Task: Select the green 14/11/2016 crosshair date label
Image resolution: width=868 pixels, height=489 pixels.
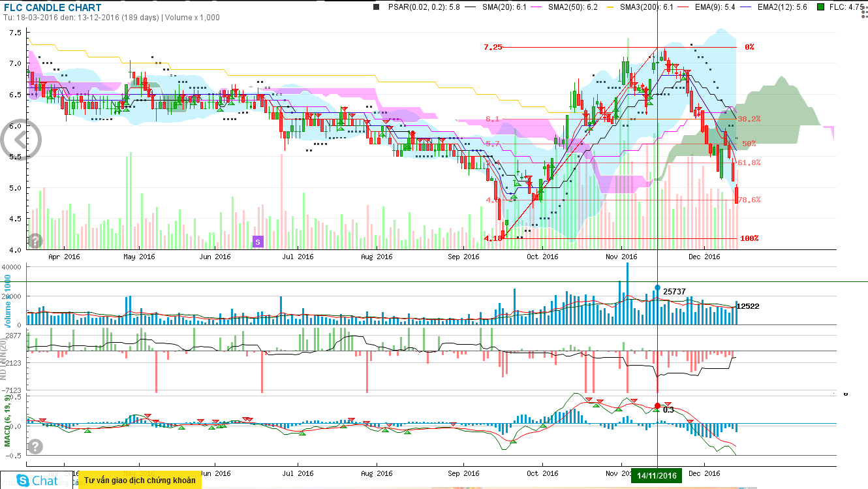Action: coord(657,475)
